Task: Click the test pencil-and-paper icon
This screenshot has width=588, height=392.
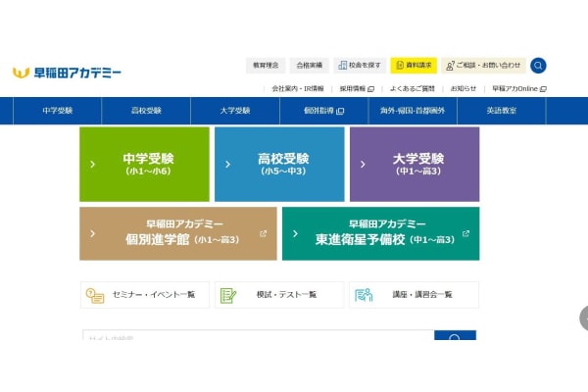Action: tap(228, 296)
